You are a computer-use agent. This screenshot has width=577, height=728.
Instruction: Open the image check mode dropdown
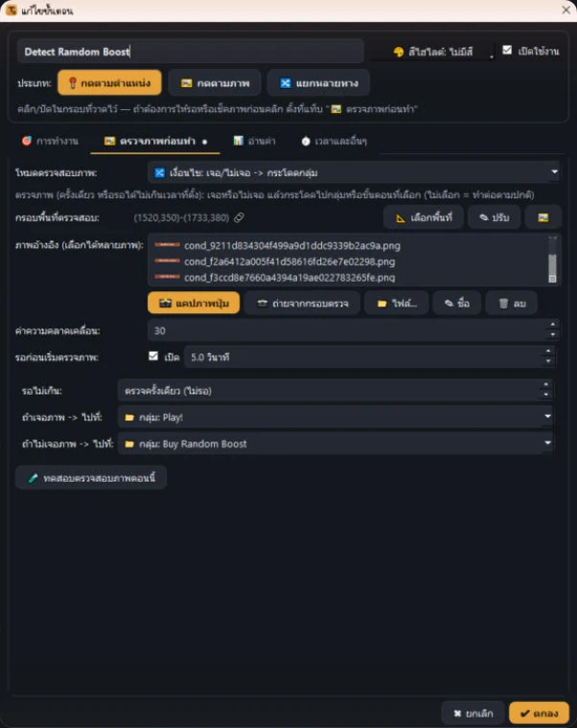pos(354,172)
